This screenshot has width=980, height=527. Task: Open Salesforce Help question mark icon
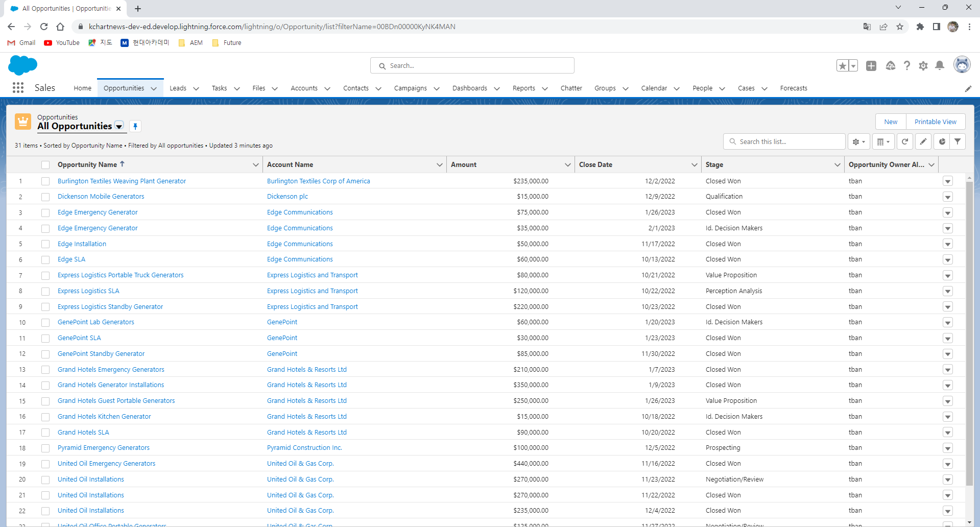(x=906, y=65)
